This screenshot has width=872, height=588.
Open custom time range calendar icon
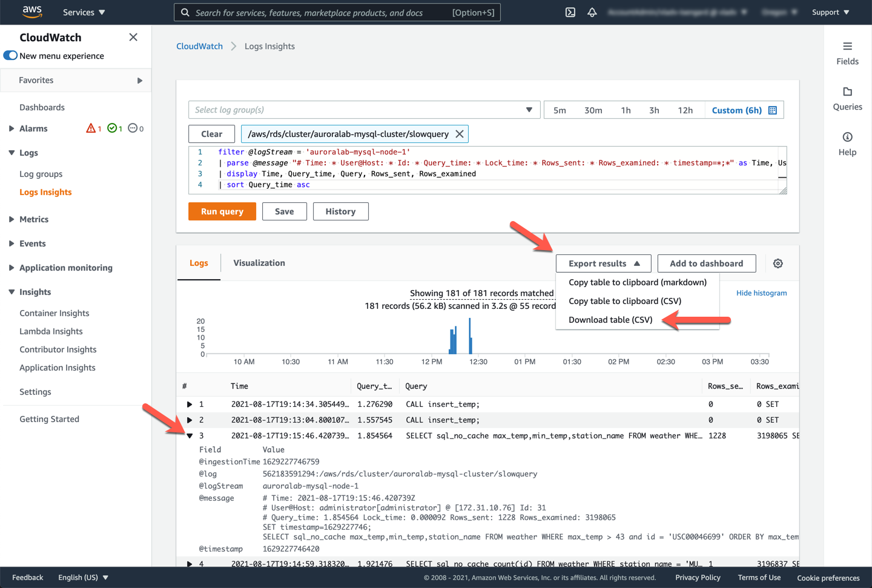pyautogui.click(x=773, y=110)
